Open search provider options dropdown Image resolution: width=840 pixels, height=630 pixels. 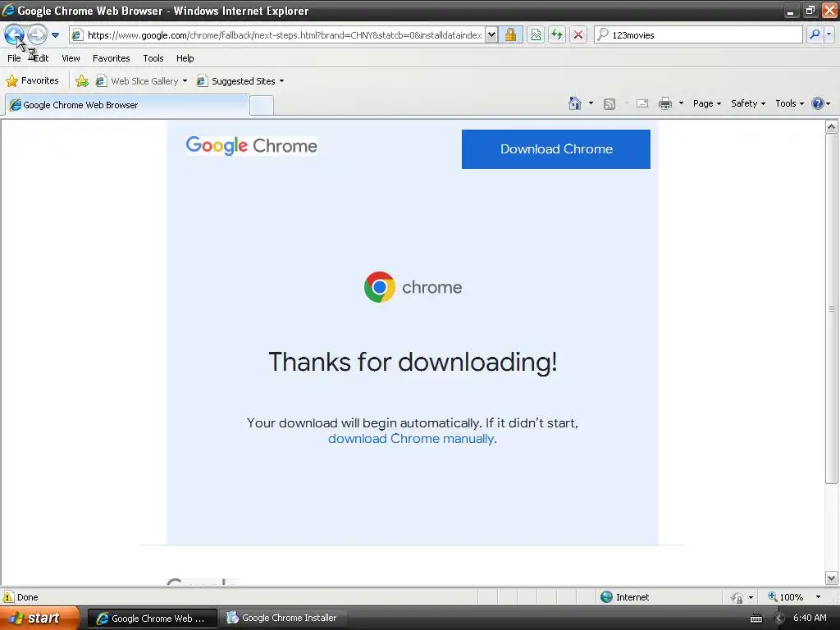pos(829,34)
